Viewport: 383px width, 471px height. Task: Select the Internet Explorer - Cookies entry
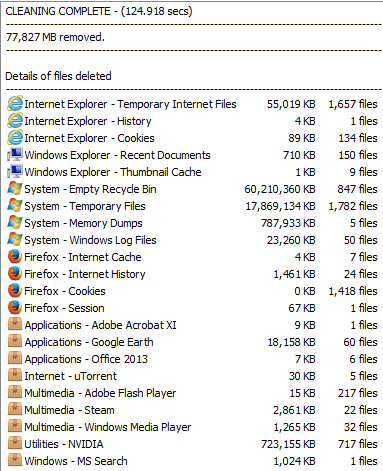coord(192,138)
